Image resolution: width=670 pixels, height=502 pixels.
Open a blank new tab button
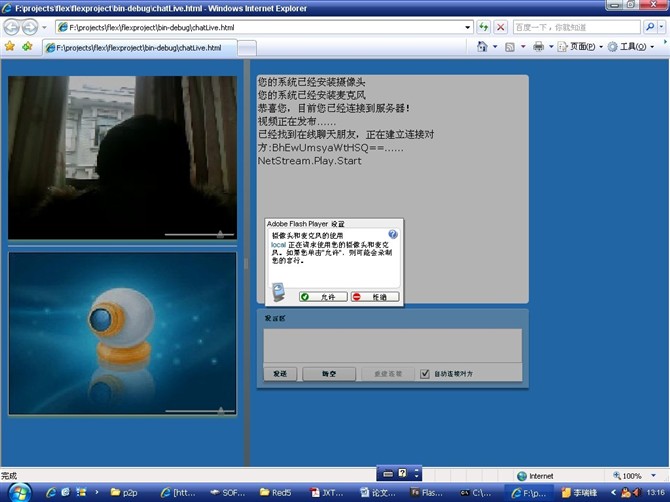(x=247, y=48)
